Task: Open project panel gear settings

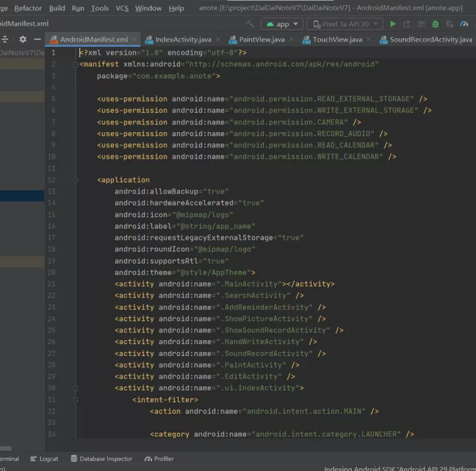Action: [23, 40]
